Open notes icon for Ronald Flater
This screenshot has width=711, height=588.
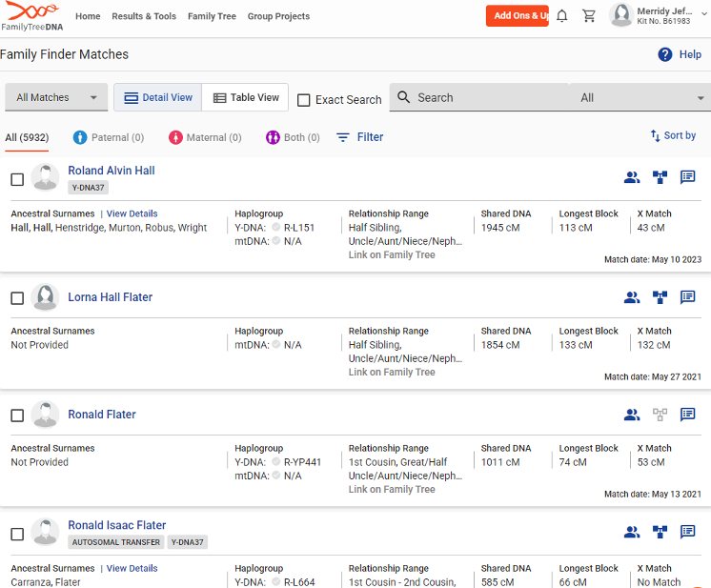687,415
